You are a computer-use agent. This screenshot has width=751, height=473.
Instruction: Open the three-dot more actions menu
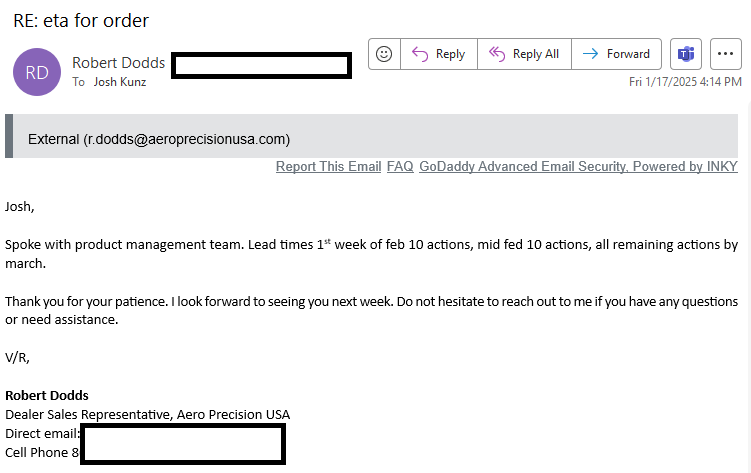726,54
